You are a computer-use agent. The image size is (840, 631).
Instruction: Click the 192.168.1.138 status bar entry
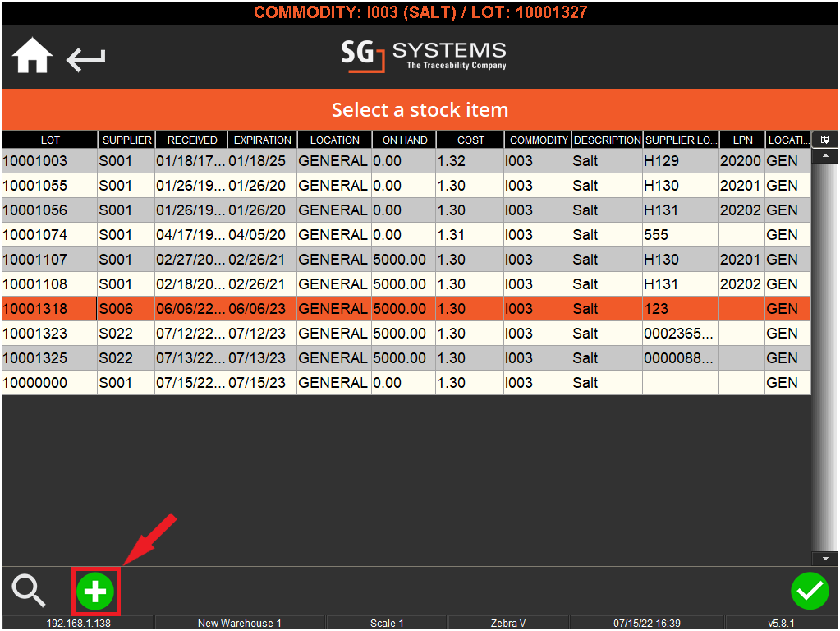pos(78,623)
